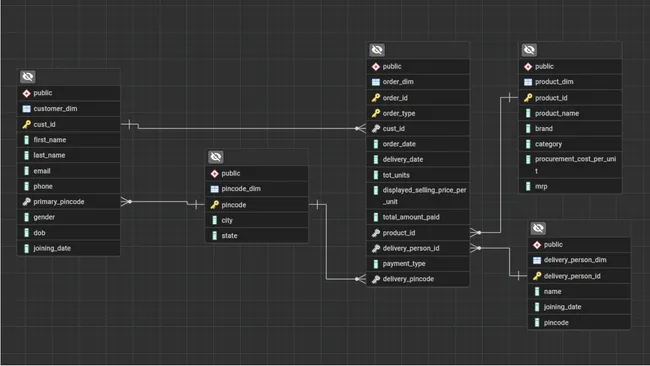The image size is (650, 366).
Task: Click foreign key icon beside delivery_person_id in order_dim
Action: tap(376, 248)
